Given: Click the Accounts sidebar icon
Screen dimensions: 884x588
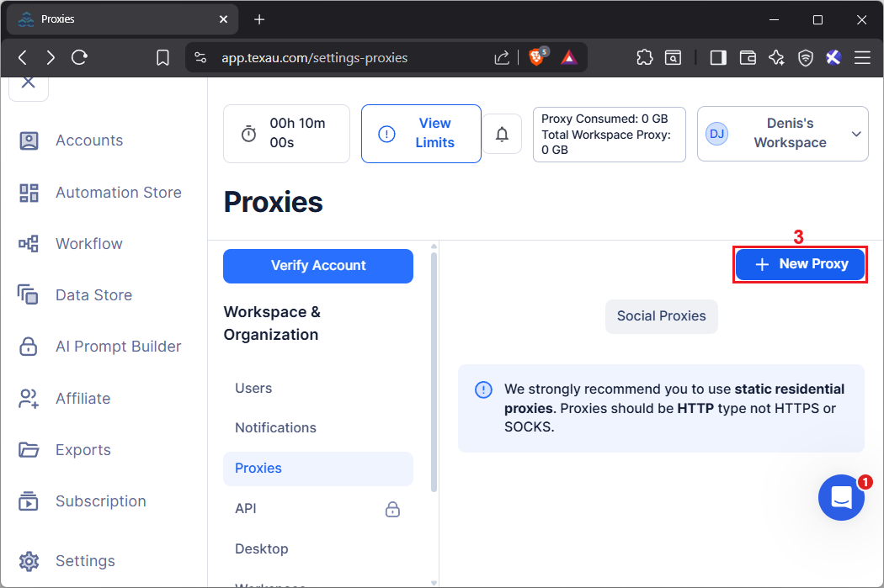Looking at the screenshot, I should point(29,140).
